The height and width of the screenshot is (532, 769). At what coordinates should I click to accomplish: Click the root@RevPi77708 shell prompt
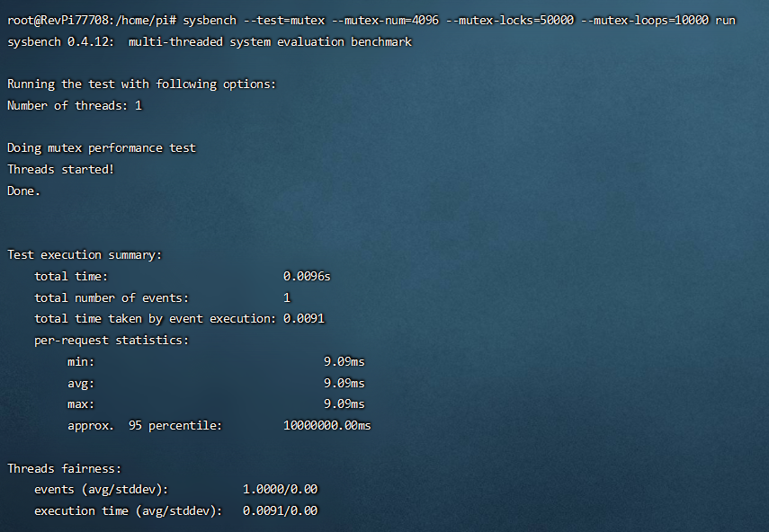click(x=49, y=19)
